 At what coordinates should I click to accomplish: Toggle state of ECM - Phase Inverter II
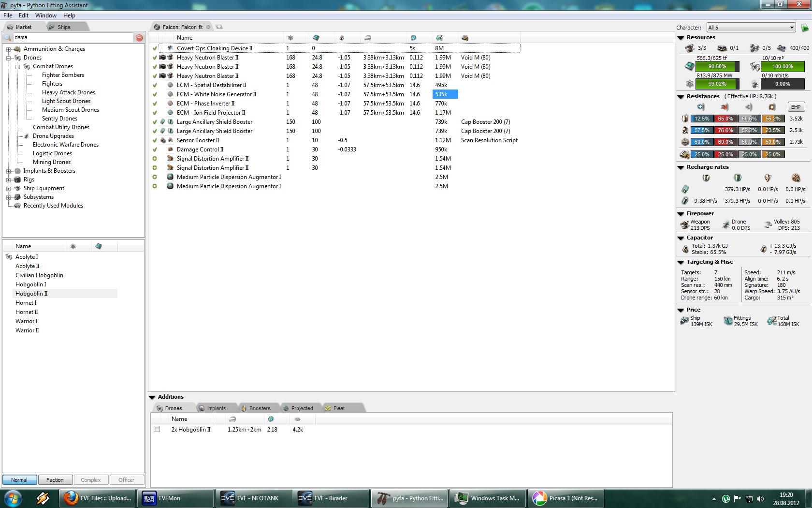[155, 104]
